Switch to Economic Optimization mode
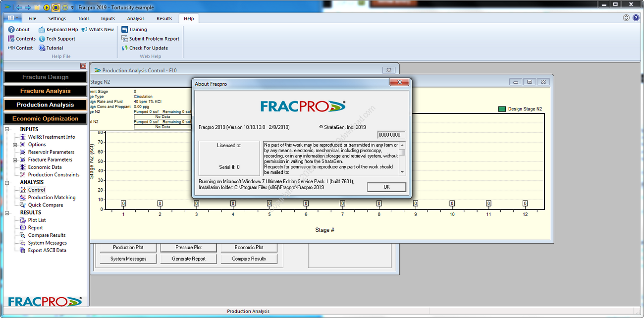 click(x=45, y=118)
